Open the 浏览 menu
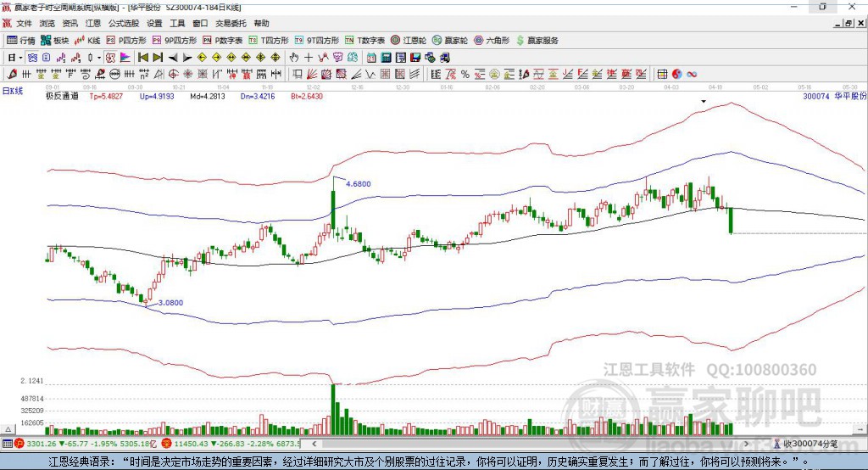Viewport: 868px width, 470px height. tap(47, 23)
